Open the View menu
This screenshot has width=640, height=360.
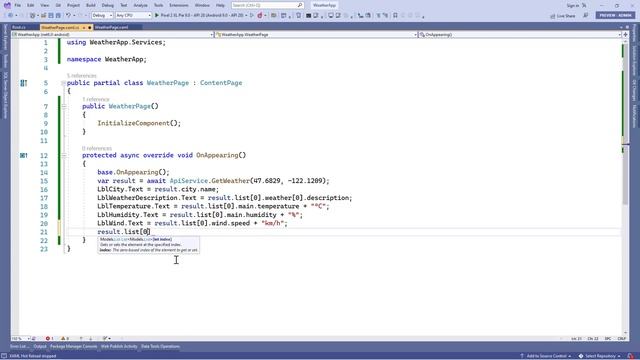44,5
